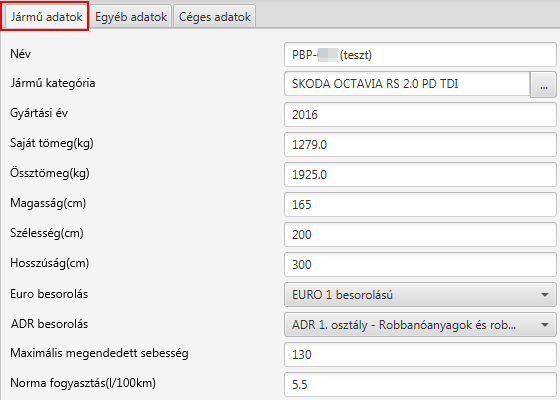560x400 pixels.
Task: Click the Szélesség(cm) field
Action: (x=420, y=235)
